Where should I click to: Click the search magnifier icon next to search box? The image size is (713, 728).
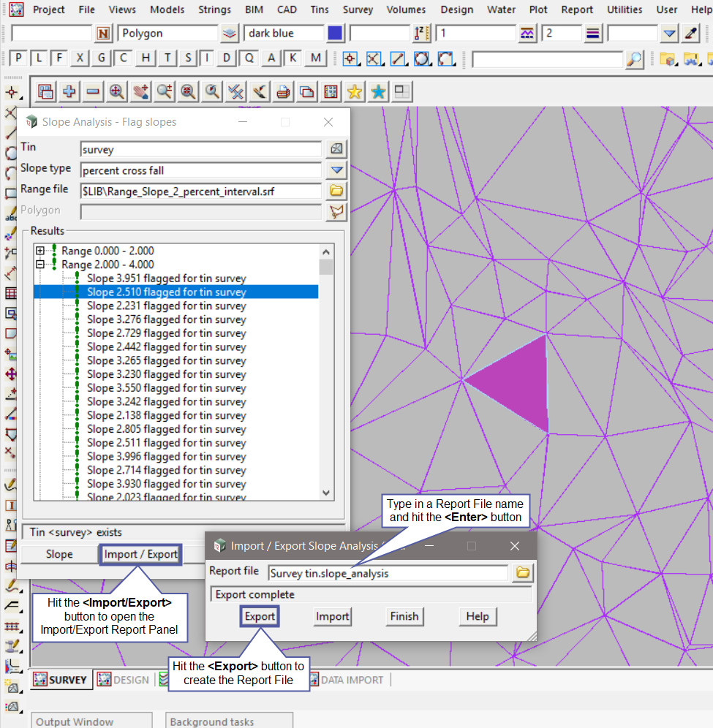click(635, 58)
